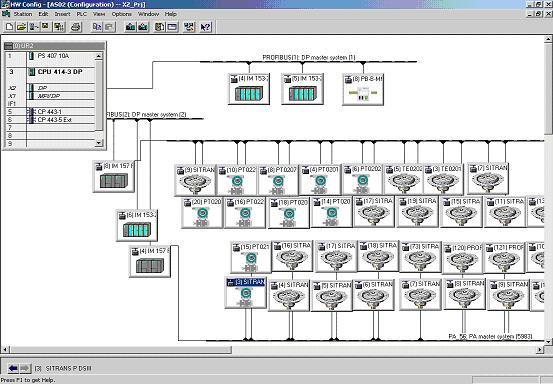Image resolution: width=553 pixels, height=384 pixels.
Task: Click the context Help arrow icon
Action: click(205, 27)
